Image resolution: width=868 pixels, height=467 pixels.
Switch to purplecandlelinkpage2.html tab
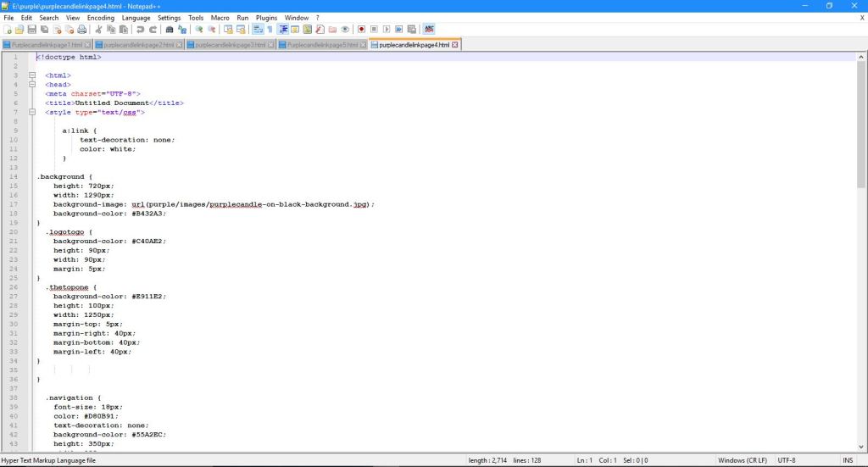click(x=138, y=45)
